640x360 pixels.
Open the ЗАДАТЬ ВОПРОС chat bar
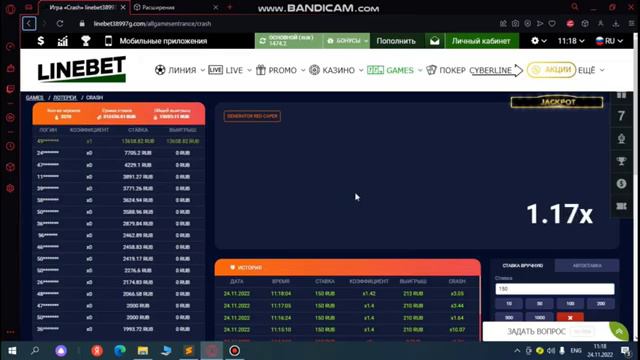[546, 331]
